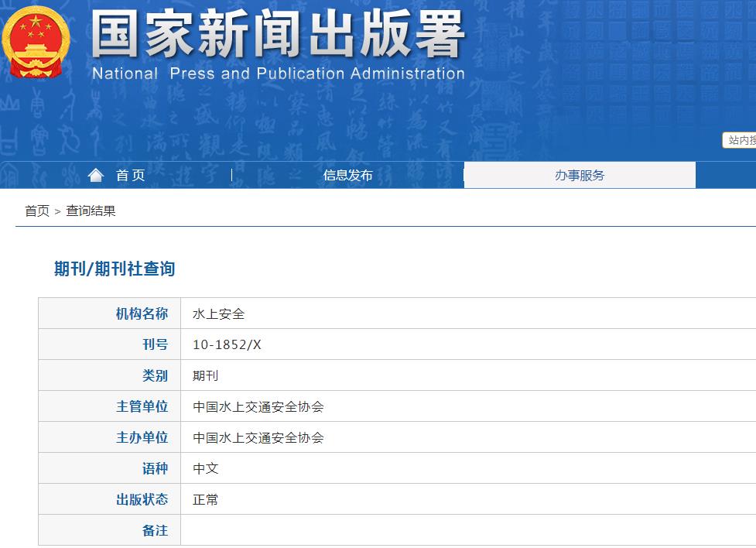Click the 中文 language value
This screenshot has height=548, width=756.
pos(206,468)
